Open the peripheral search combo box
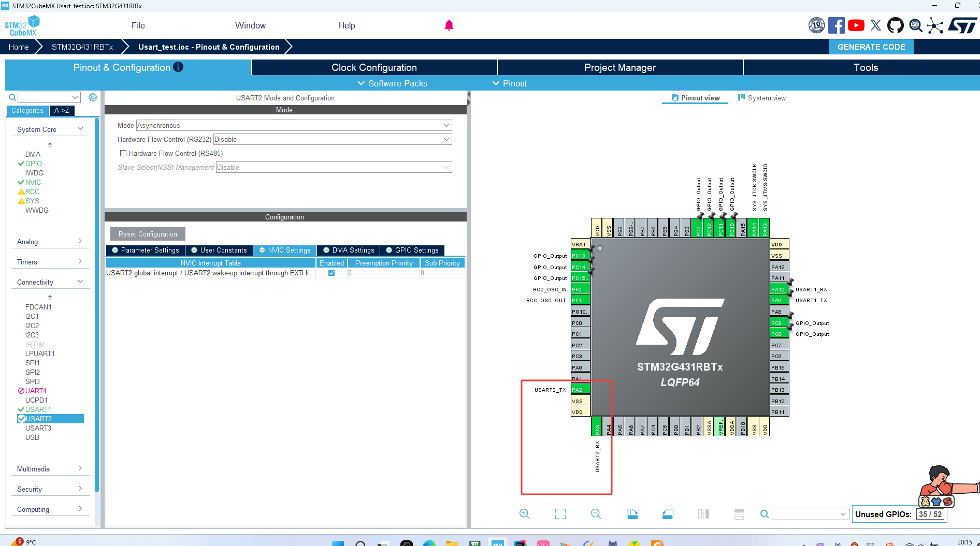 click(x=49, y=97)
